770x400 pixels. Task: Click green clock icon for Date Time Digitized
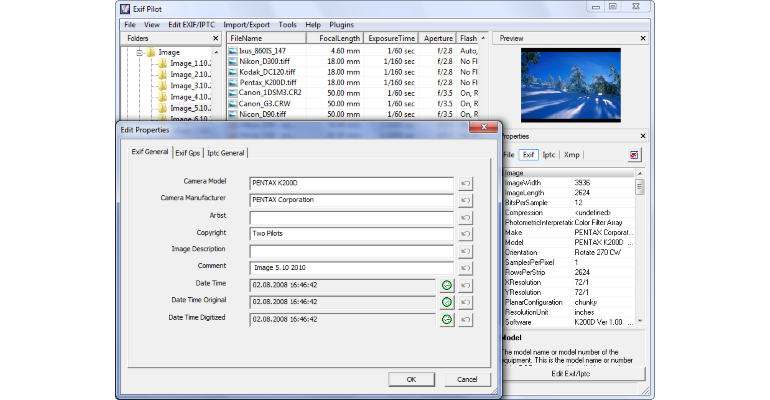coord(446,320)
